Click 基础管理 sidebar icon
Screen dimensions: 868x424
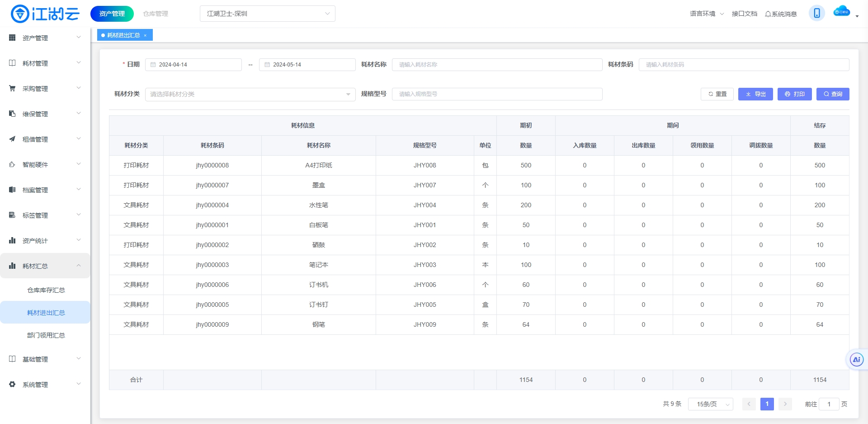[x=12, y=359]
